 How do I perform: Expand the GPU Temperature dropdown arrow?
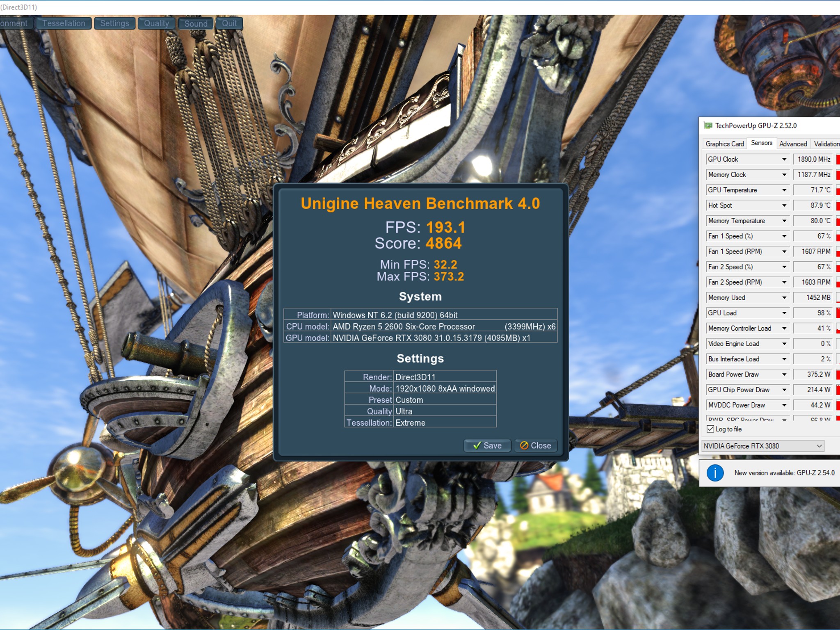pos(784,190)
